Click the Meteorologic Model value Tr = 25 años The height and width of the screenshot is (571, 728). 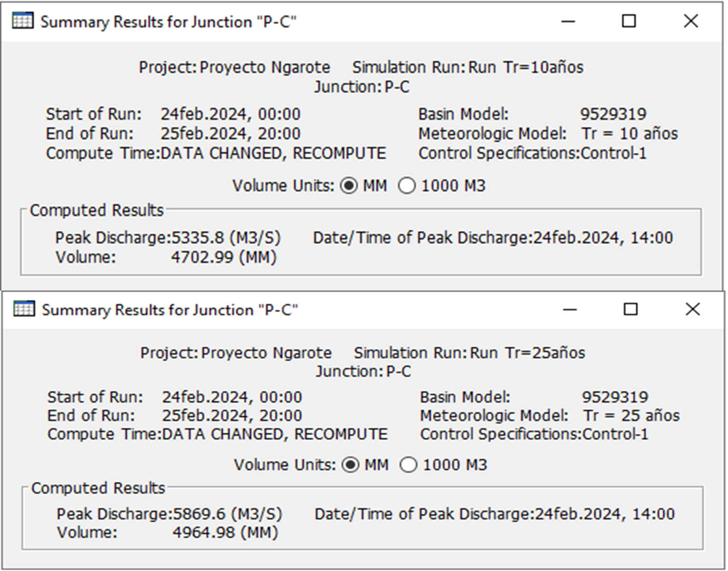pos(631,415)
